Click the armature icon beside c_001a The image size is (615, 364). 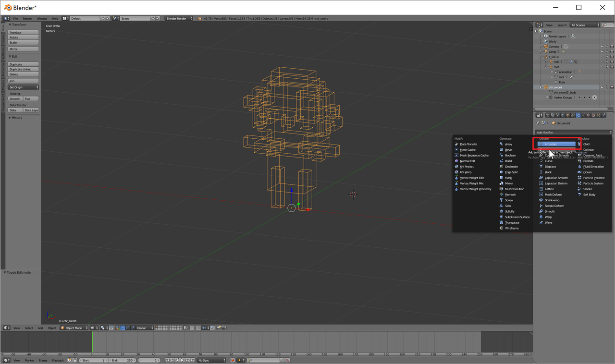tap(546, 57)
